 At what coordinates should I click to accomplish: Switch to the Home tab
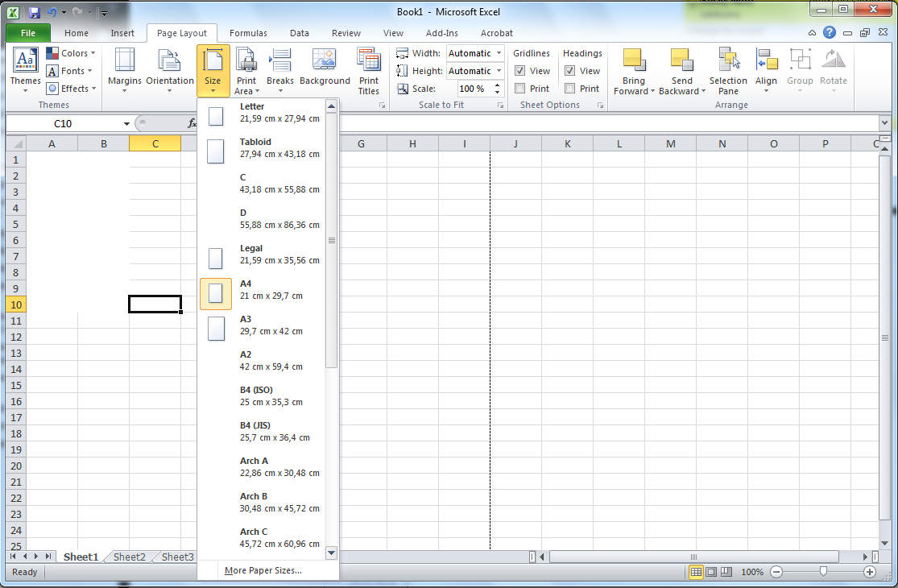click(77, 33)
